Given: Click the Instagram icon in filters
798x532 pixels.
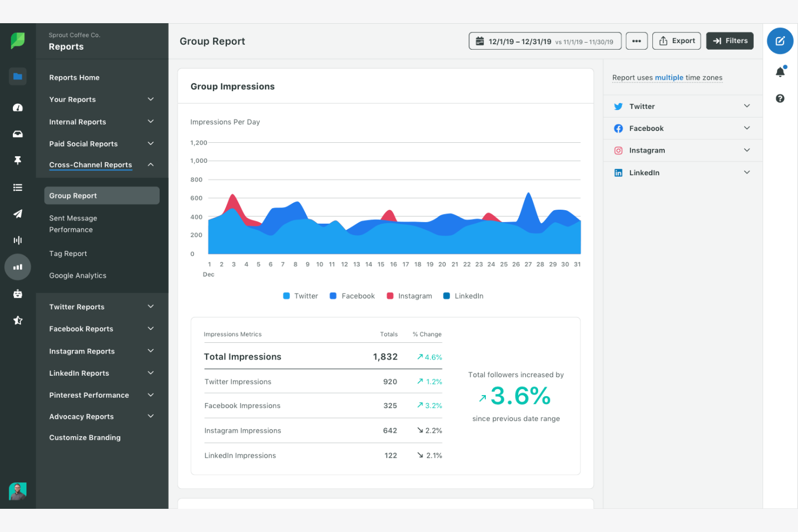Looking at the screenshot, I should [618, 151].
